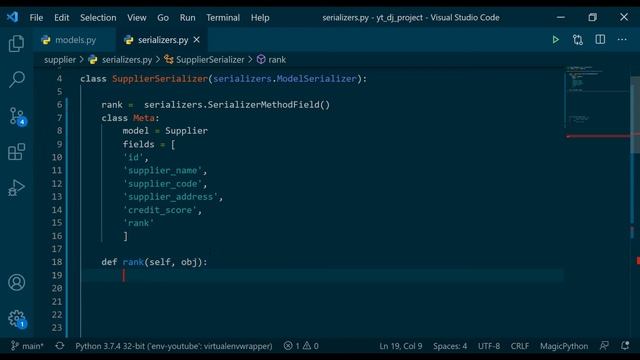Click line number 6 in gutter
The height and width of the screenshot is (360, 640).
tap(60, 105)
